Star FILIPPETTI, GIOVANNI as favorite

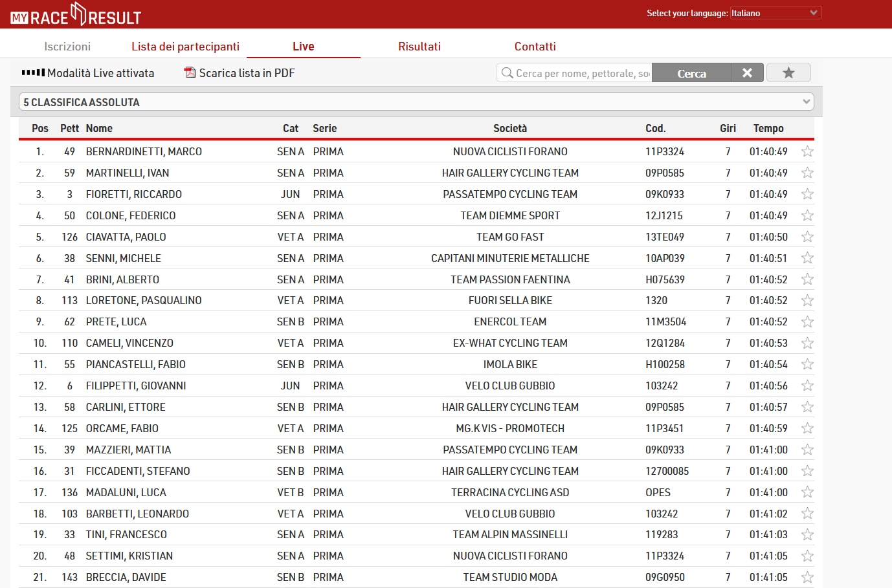coord(807,386)
